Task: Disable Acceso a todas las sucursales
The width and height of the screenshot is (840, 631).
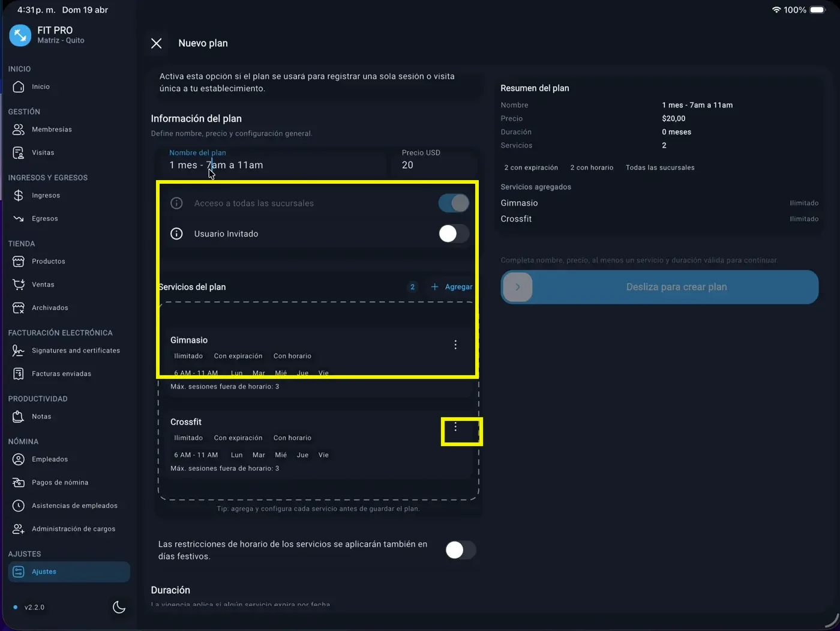Action: (x=453, y=203)
